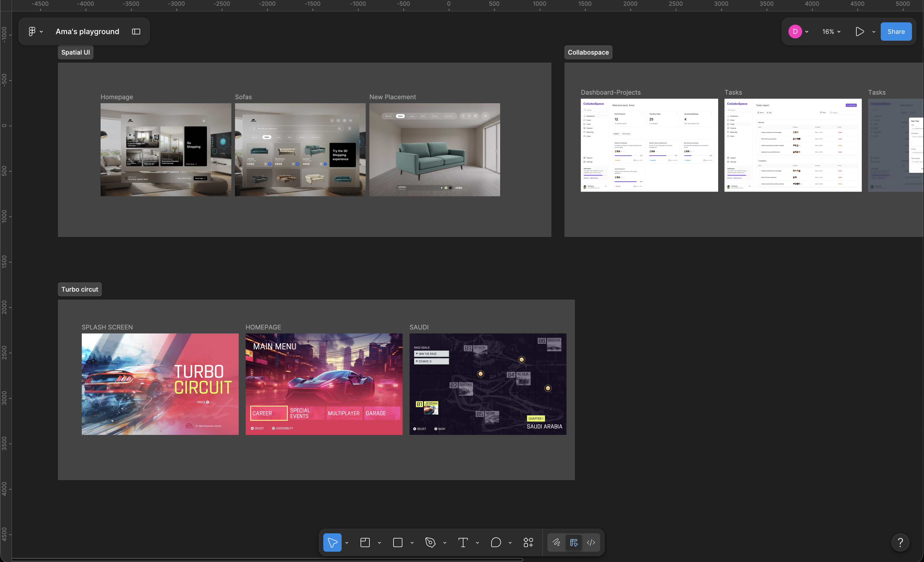Select the Spatial UI section label
This screenshot has height=562, width=924.
click(76, 52)
